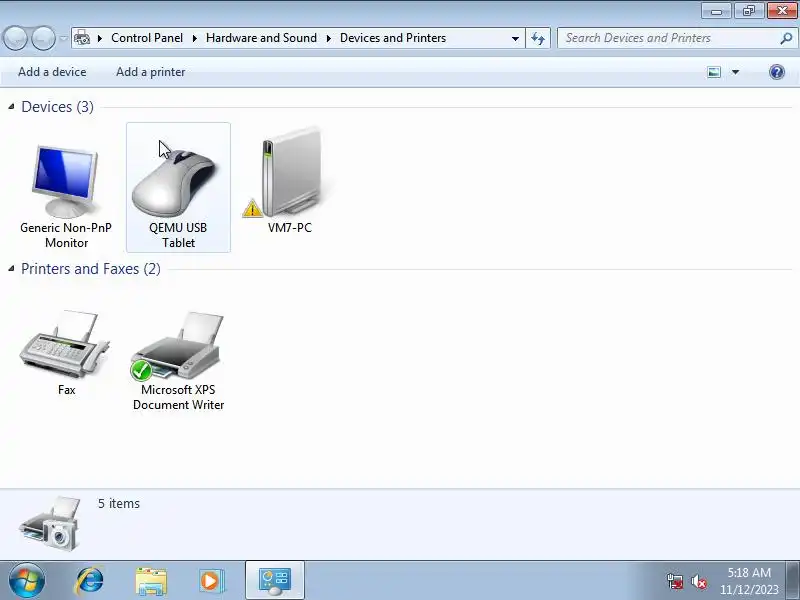This screenshot has height=600, width=800.
Task: Expand the arrow before Control Panel breadcrumb
Action: [x=100, y=38]
